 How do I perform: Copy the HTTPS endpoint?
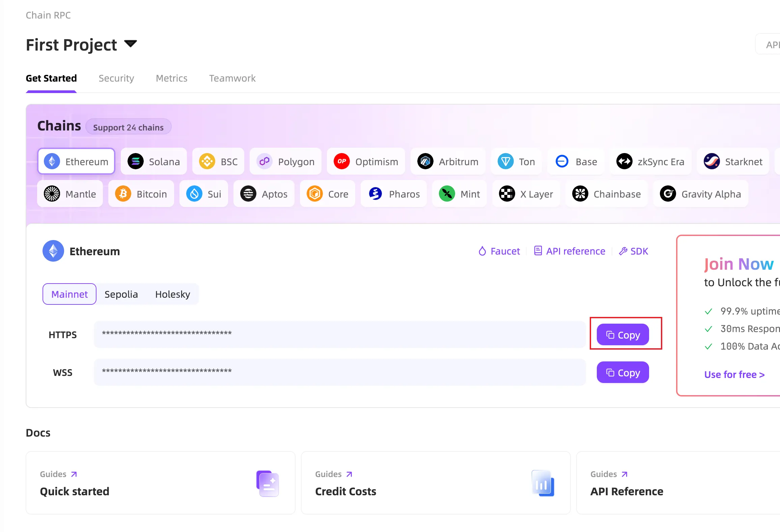[x=622, y=334]
